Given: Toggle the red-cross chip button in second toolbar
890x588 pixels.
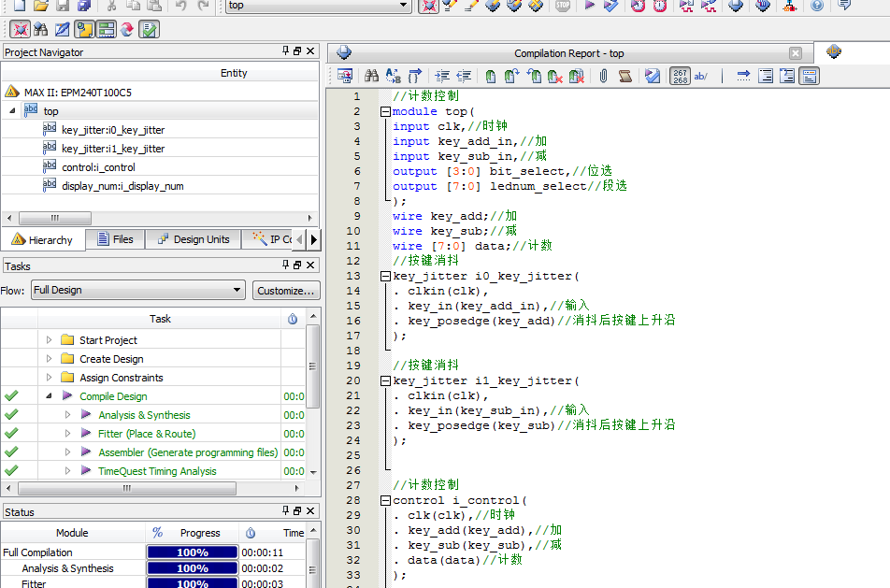Looking at the screenshot, I should [x=20, y=29].
